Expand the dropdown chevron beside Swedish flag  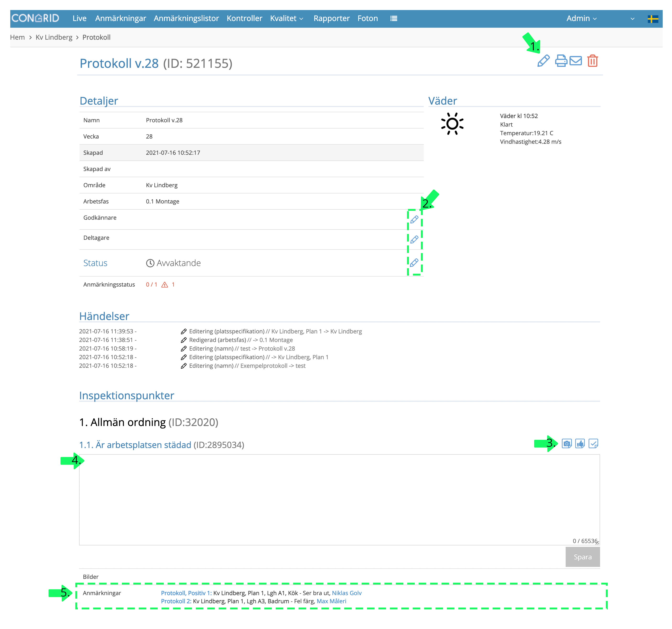pyautogui.click(x=633, y=19)
